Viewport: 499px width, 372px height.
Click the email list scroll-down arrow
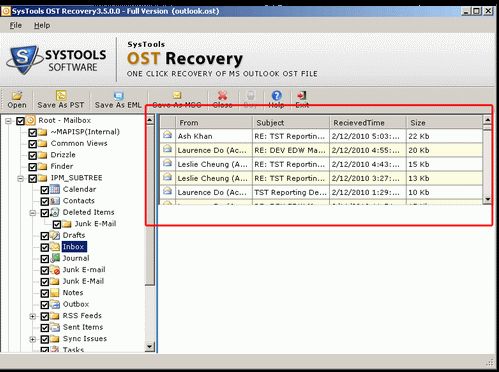point(487,200)
